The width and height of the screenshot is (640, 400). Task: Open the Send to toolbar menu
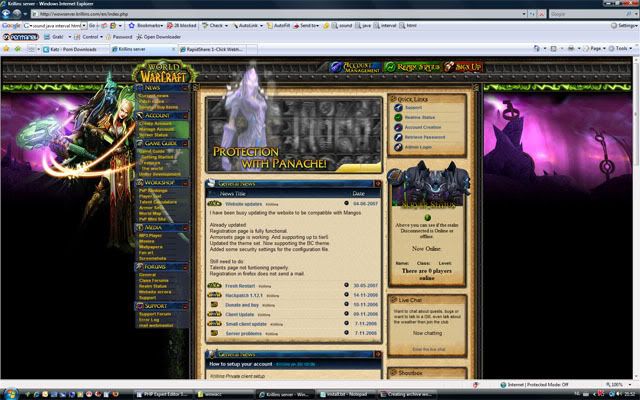pyautogui.click(x=306, y=25)
